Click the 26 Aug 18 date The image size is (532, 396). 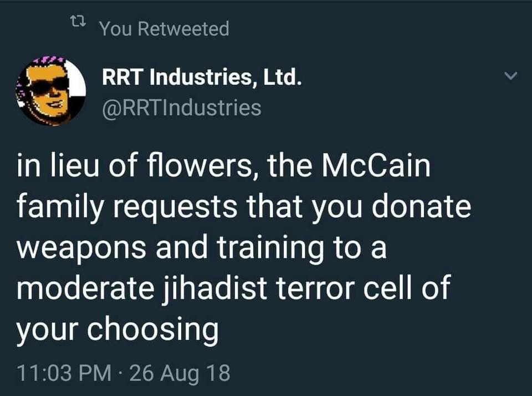(x=180, y=374)
